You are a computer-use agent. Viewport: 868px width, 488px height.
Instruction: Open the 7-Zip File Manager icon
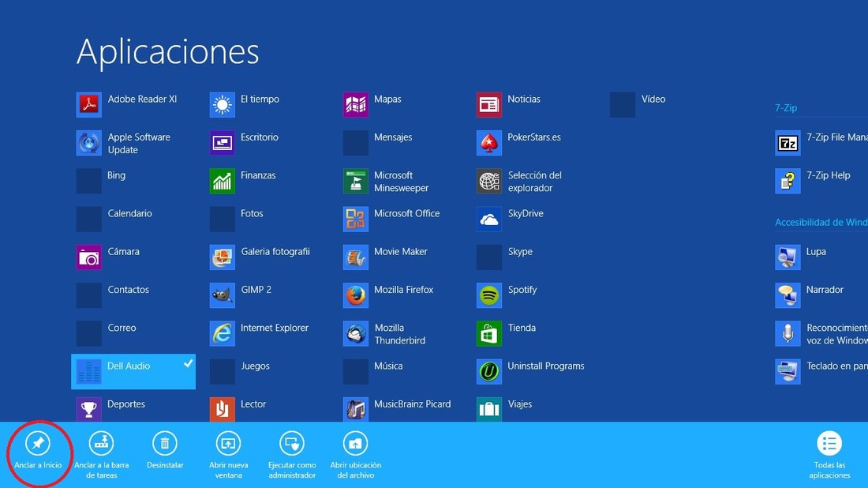coord(788,143)
